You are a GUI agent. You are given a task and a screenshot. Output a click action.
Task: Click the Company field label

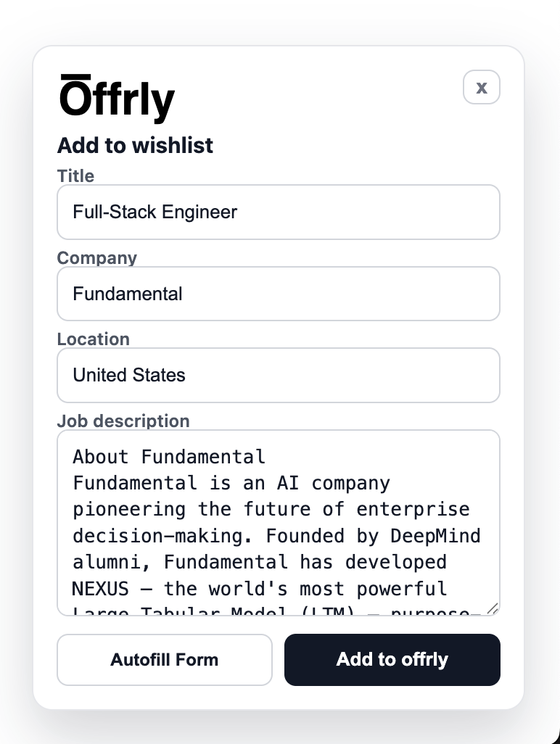click(96, 257)
